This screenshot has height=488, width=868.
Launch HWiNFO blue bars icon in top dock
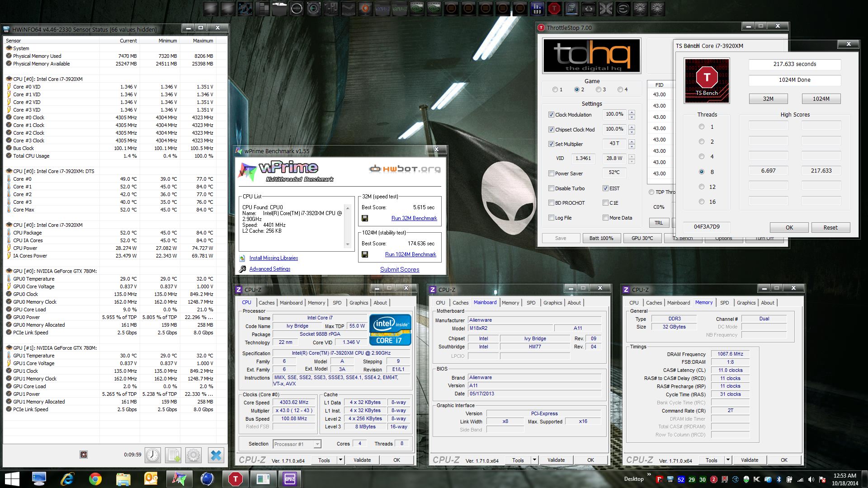[x=537, y=8]
